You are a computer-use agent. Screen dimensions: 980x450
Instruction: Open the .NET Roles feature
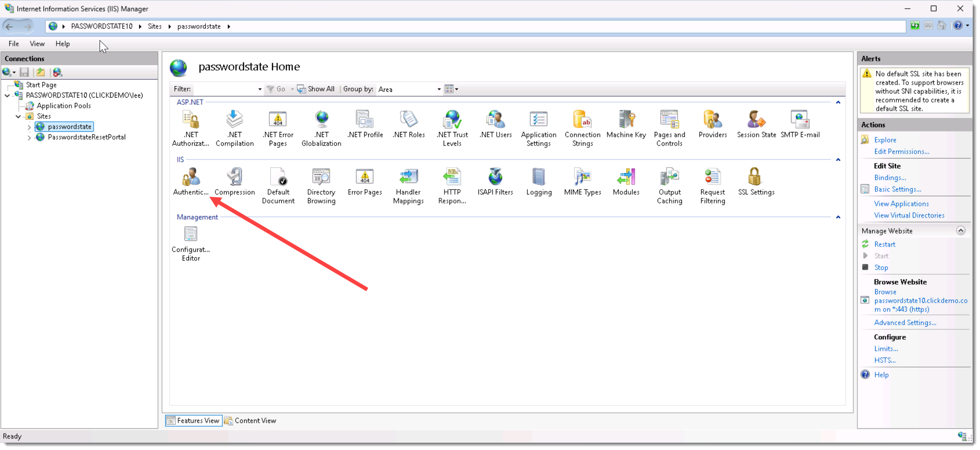click(409, 124)
